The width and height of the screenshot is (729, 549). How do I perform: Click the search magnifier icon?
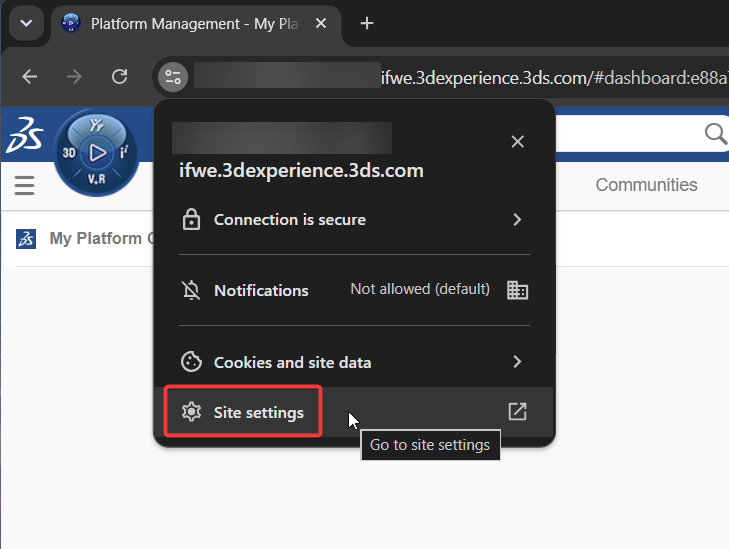(716, 134)
